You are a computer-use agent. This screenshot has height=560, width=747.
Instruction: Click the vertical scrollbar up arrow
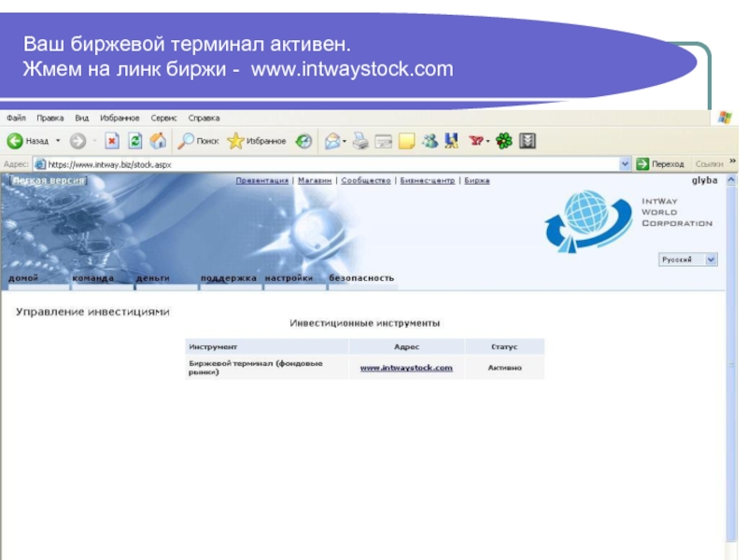pos(731,180)
